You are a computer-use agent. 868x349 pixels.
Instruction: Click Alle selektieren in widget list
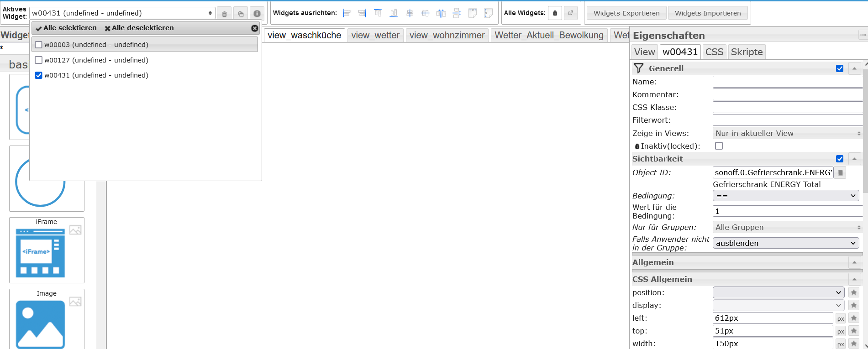pyautogui.click(x=66, y=28)
